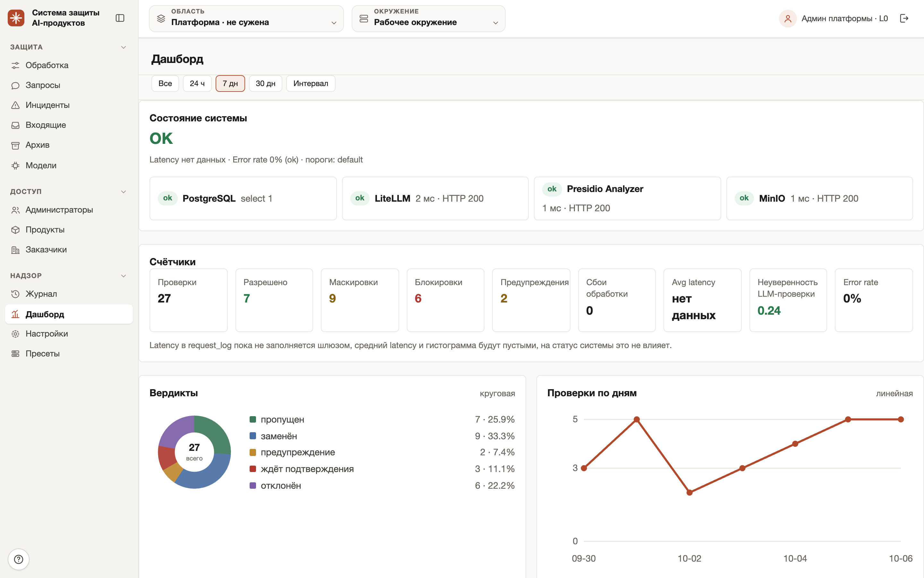Collapse the ЗАЩИТА sidebar section
The image size is (924, 578).
pos(123,47)
